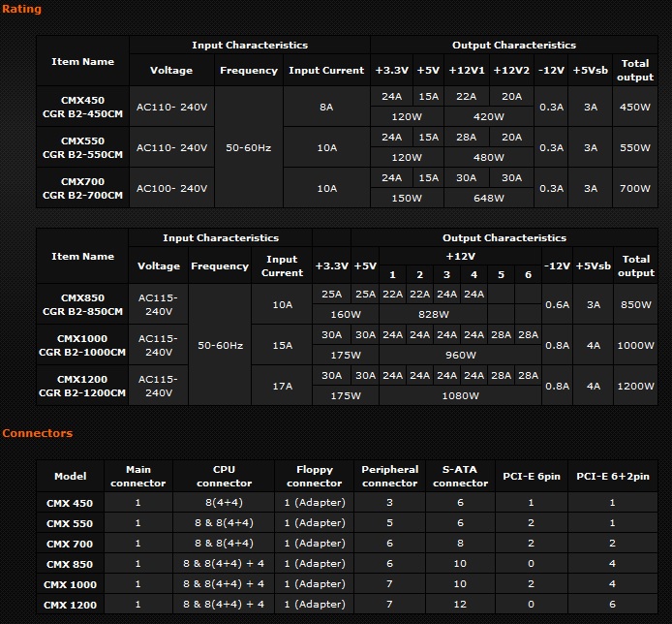Click the CMX 700 model row label
Screen dimensions: 672x624
[70, 544]
